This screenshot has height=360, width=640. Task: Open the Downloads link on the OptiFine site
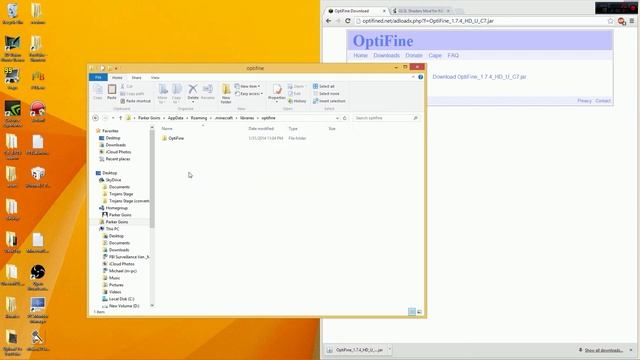point(387,56)
